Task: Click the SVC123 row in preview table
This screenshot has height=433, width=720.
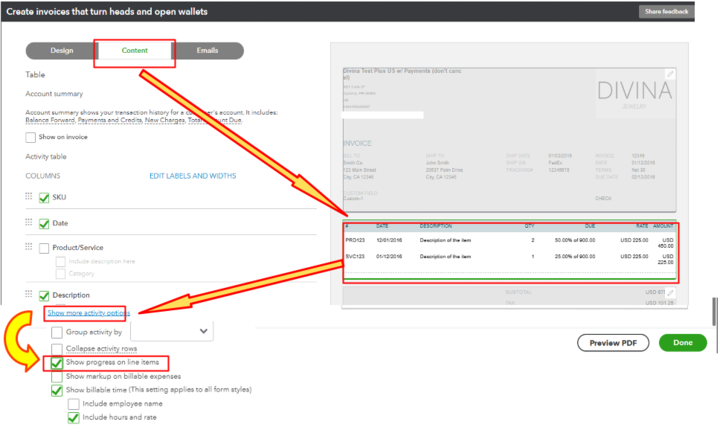Action: point(509,259)
